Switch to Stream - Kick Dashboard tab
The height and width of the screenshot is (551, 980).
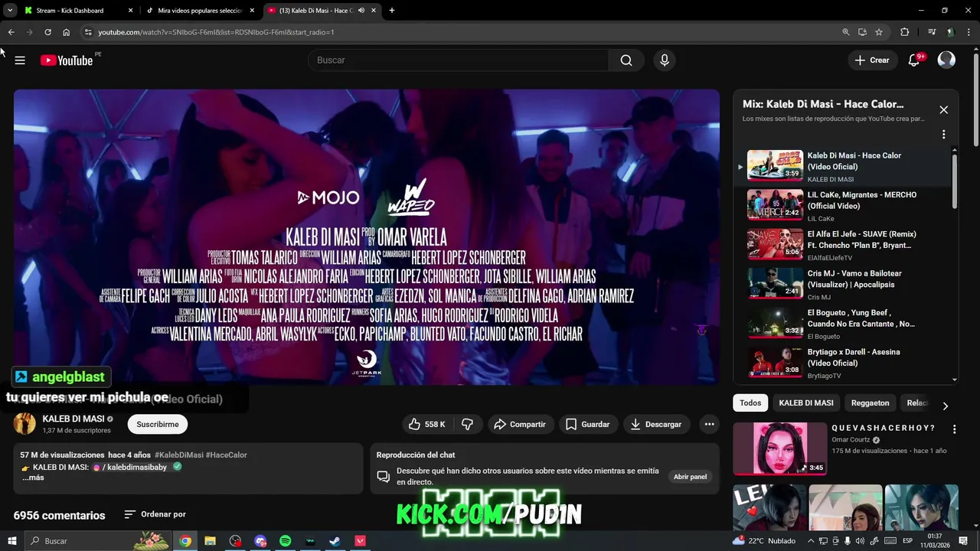pyautogui.click(x=79, y=11)
